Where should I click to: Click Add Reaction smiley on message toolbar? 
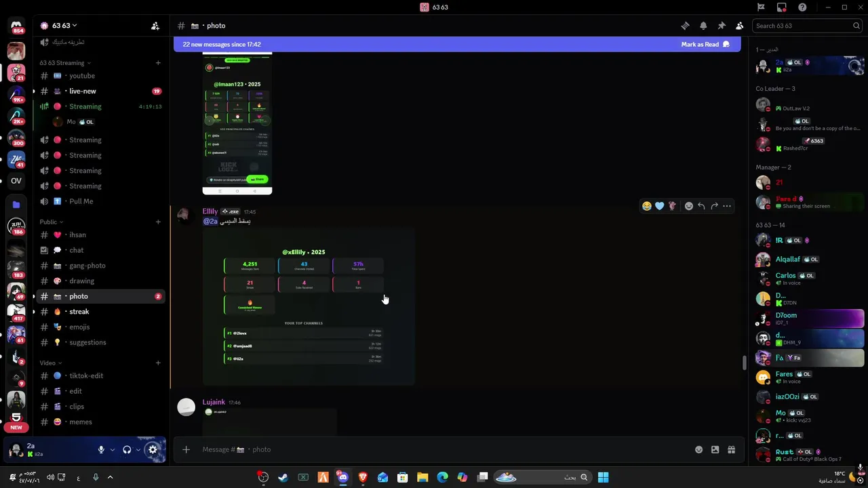tap(688, 206)
